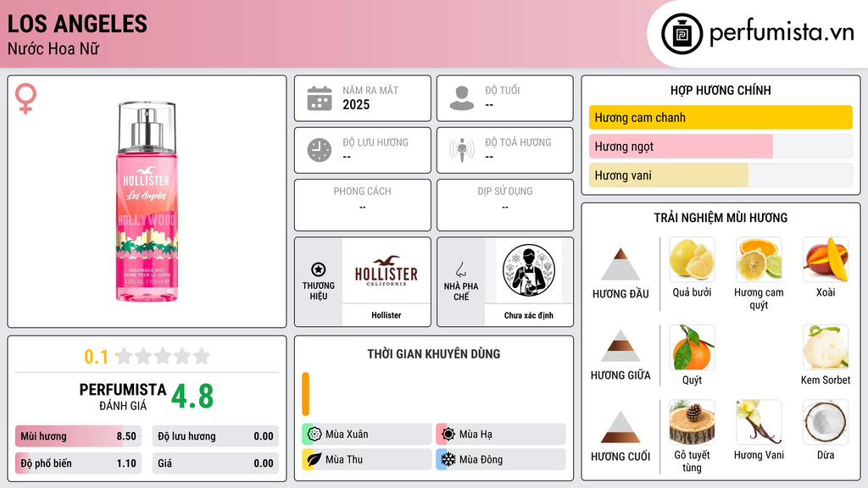Click the yellow 0.1 user rating

click(x=96, y=357)
